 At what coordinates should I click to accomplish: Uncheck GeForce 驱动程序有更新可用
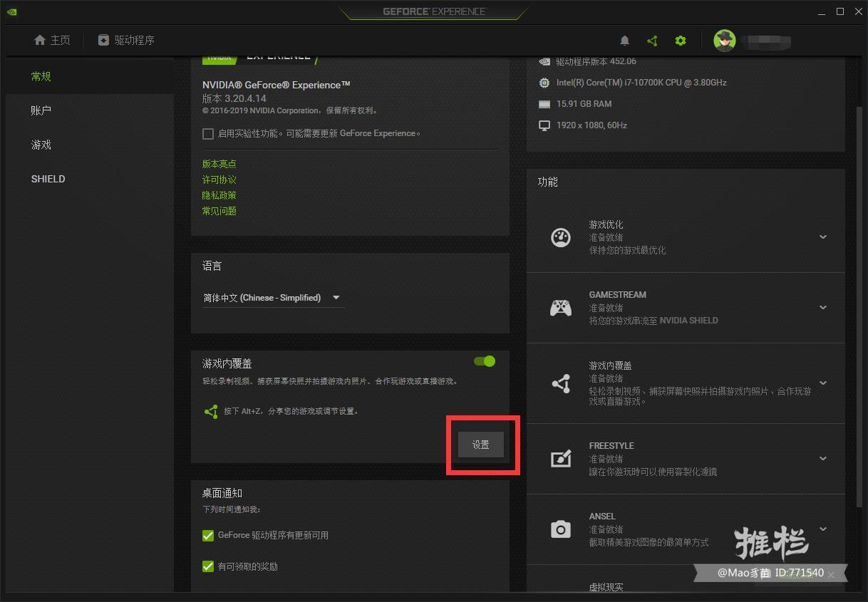click(x=207, y=535)
